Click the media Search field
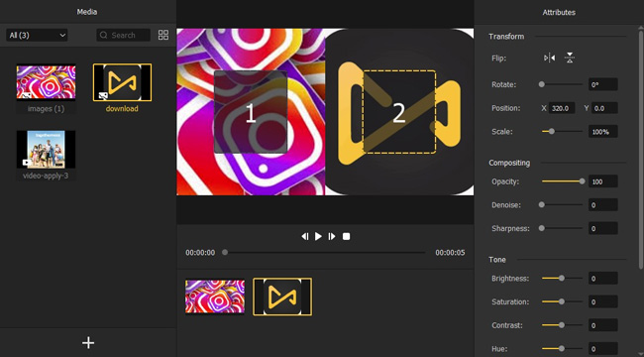 (x=124, y=36)
